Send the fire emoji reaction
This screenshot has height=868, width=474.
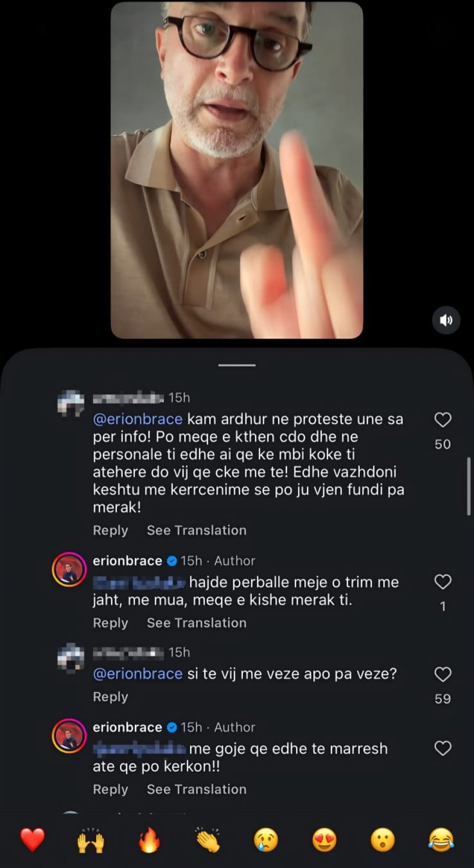click(x=150, y=840)
